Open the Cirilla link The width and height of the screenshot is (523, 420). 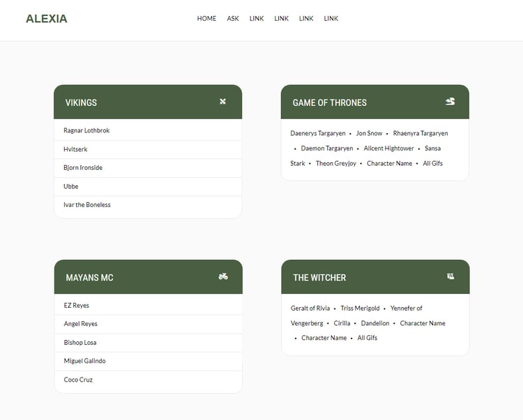pos(342,323)
